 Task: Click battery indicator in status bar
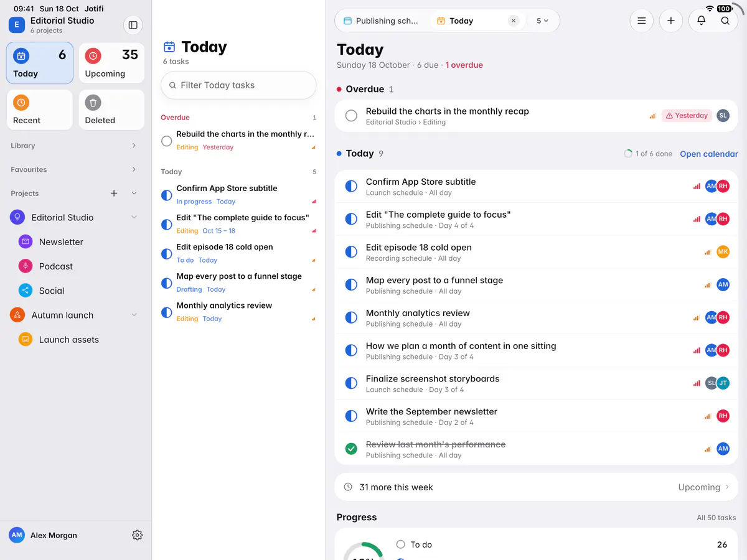[724, 9]
